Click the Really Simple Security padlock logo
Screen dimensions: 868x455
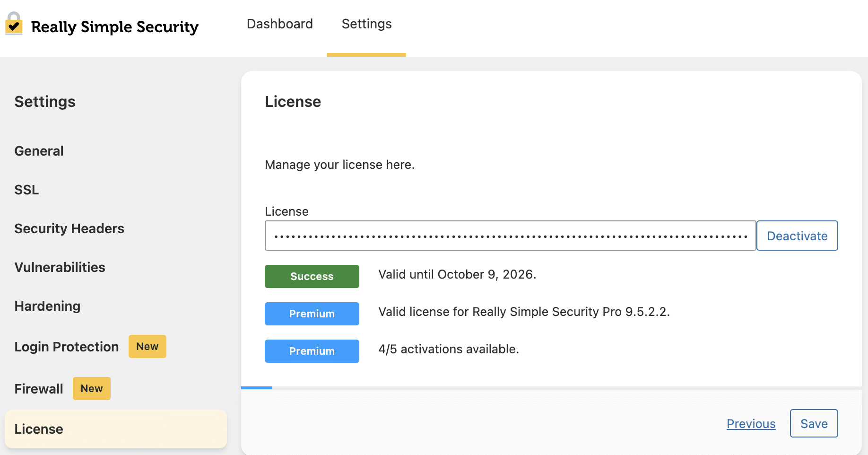pyautogui.click(x=14, y=24)
